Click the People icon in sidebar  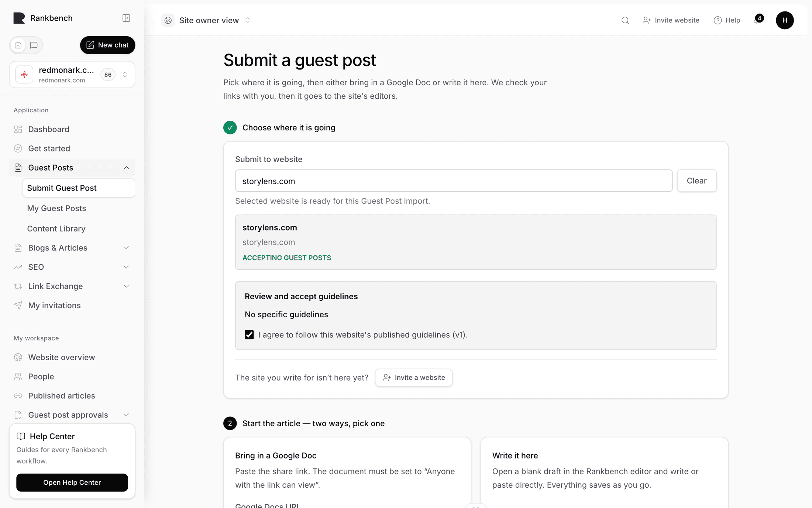(18, 376)
